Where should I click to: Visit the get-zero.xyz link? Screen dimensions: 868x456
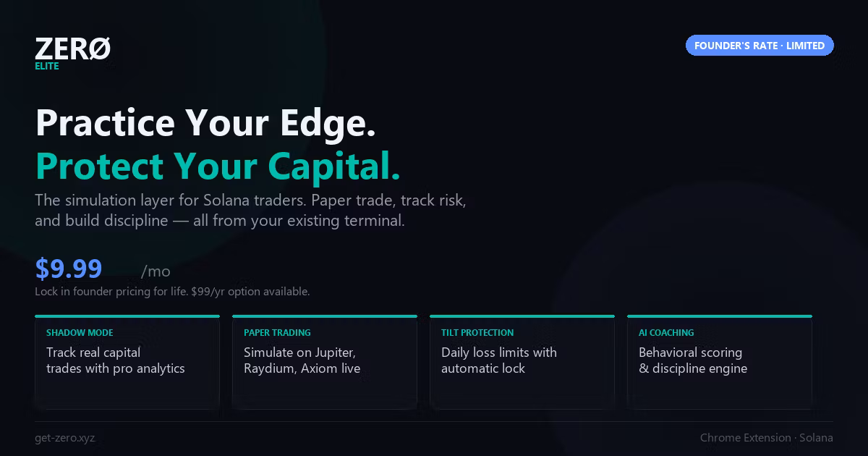[x=64, y=438]
